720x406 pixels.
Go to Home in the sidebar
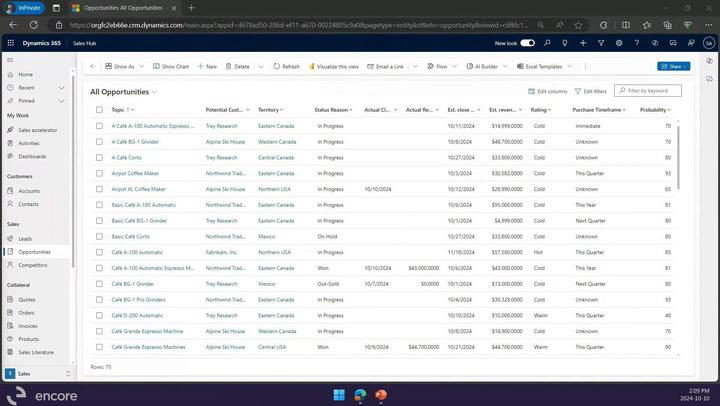[25, 74]
